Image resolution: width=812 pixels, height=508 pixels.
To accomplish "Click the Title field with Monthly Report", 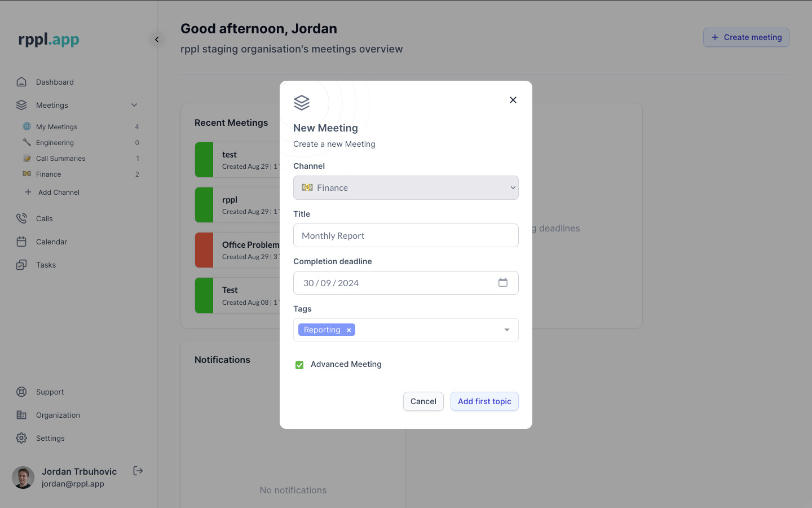I will point(405,235).
